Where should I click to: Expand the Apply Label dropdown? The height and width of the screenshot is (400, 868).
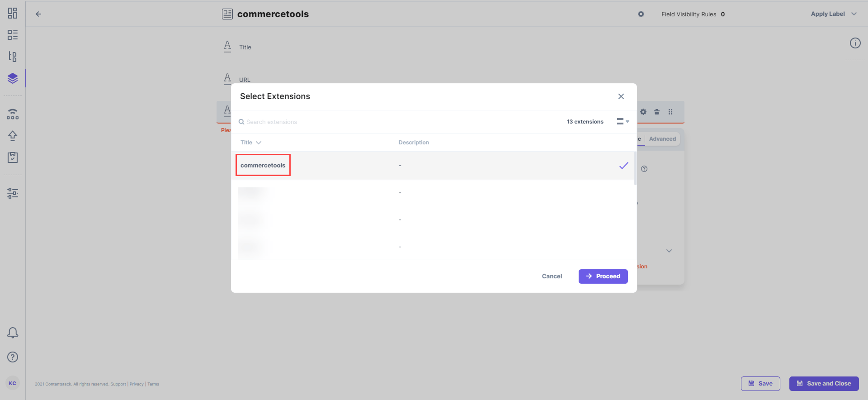(x=834, y=14)
